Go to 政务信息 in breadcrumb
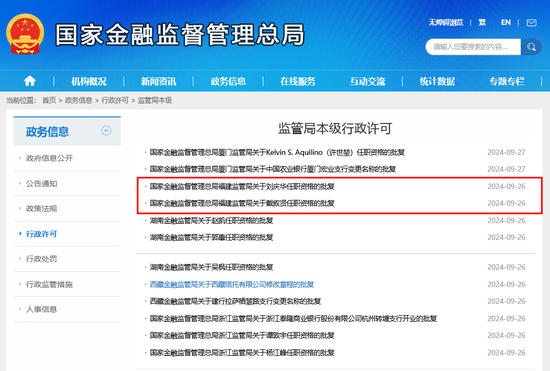The height and width of the screenshot is (371, 550). coord(79,101)
